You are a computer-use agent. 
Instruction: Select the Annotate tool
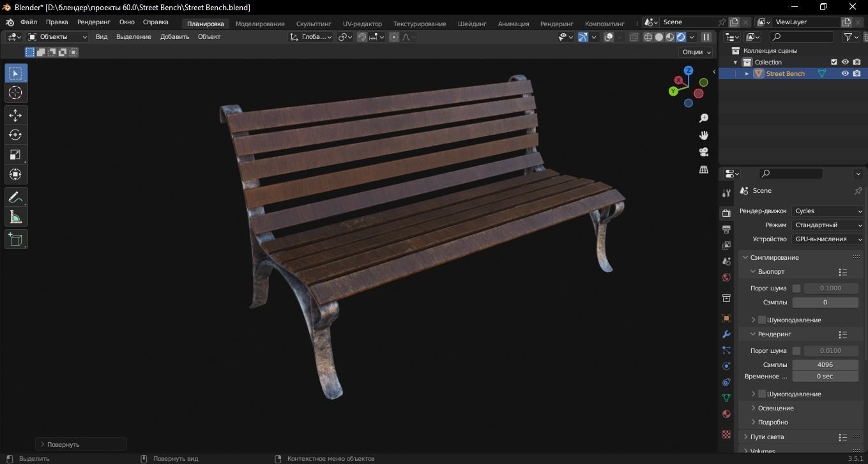[16, 197]
